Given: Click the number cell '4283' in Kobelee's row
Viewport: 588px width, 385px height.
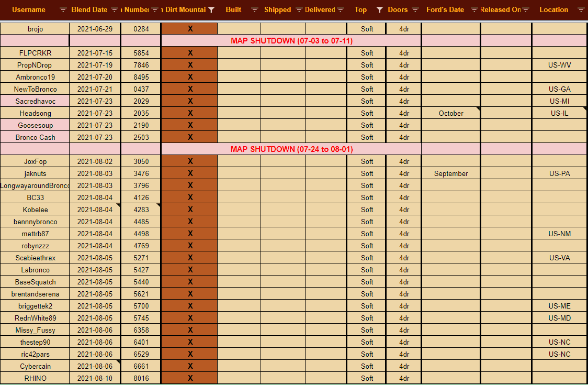Looking at the screenshot, I should [x=141, y=210].
